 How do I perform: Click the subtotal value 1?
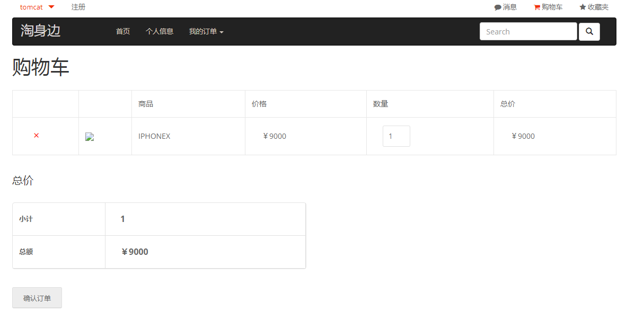click(123, 219)
